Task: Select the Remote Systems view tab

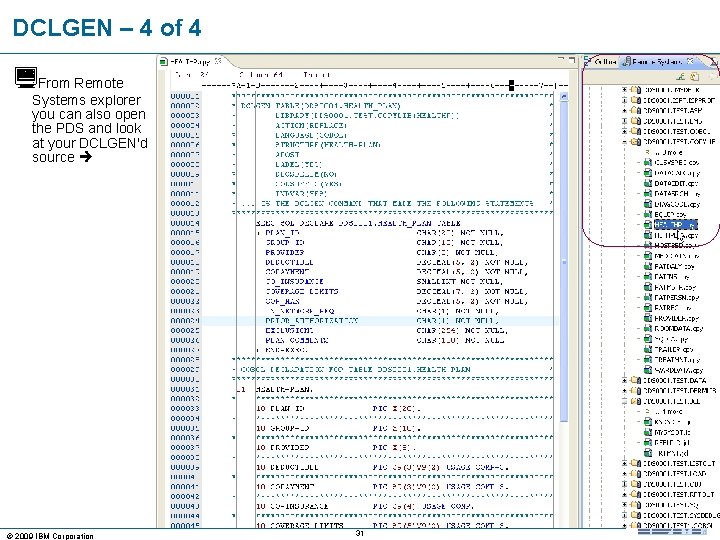Action: (657, 62)
